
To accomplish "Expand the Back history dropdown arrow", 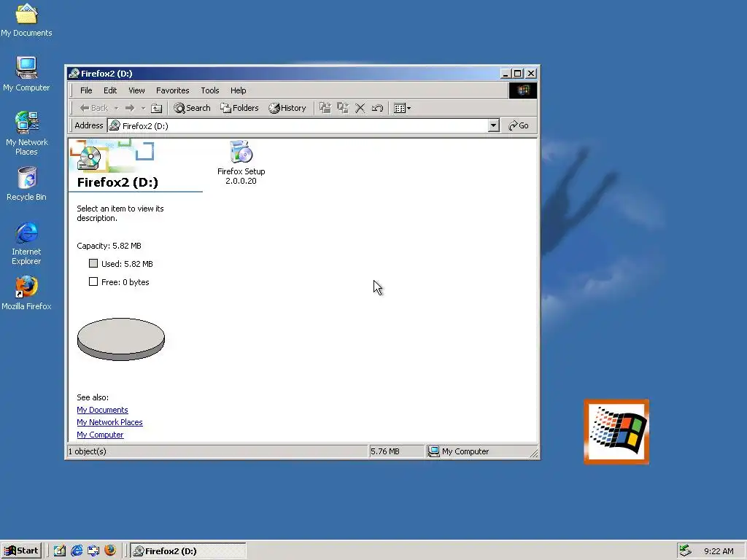I will [x=116, y=108].
